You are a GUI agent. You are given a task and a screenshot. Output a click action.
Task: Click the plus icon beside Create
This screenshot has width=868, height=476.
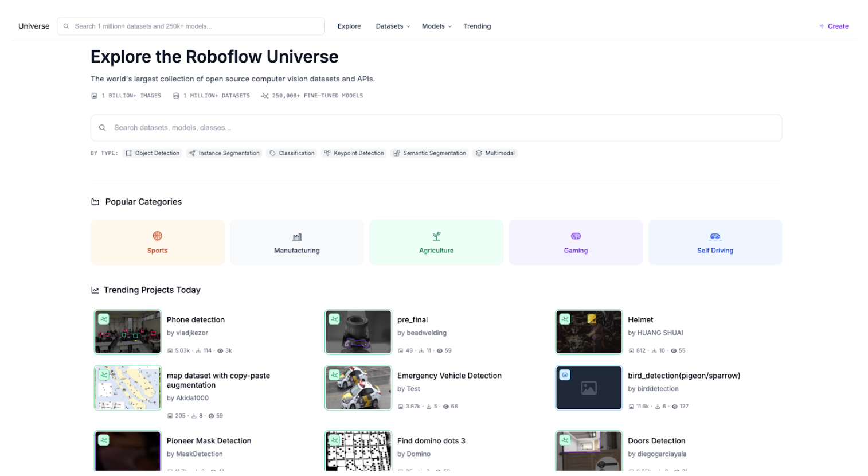click(822, 26)
